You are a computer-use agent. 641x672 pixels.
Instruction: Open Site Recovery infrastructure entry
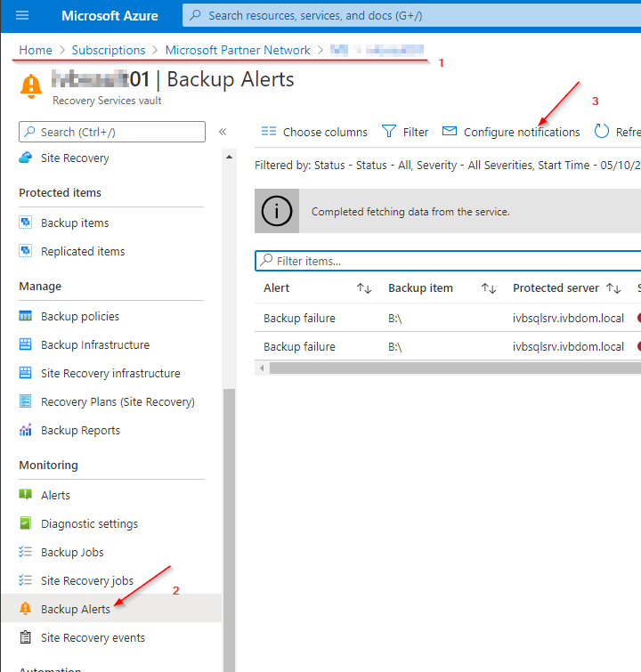coord(110,373)
